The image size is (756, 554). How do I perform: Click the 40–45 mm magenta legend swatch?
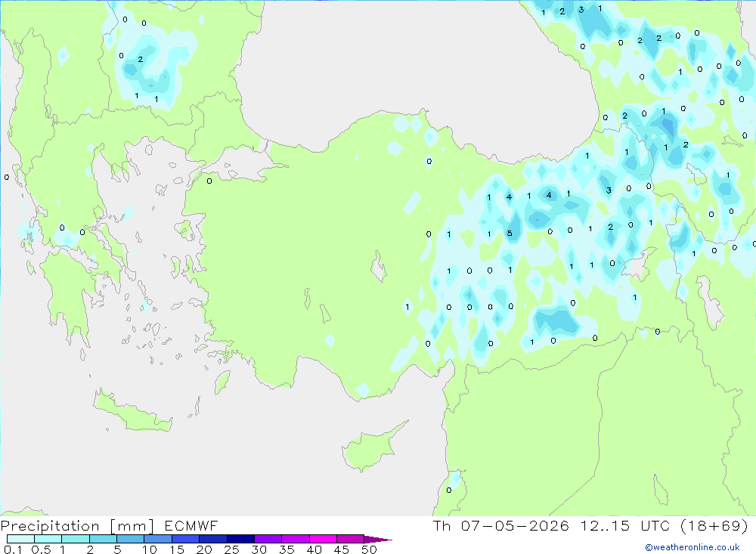(323, 539)
